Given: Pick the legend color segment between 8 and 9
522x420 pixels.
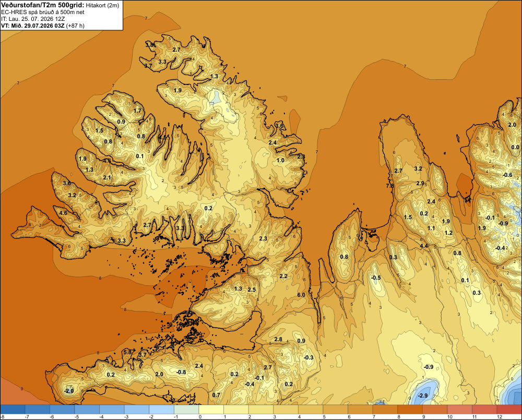Looking at the screenshot, I should click(x=410, y=409).
